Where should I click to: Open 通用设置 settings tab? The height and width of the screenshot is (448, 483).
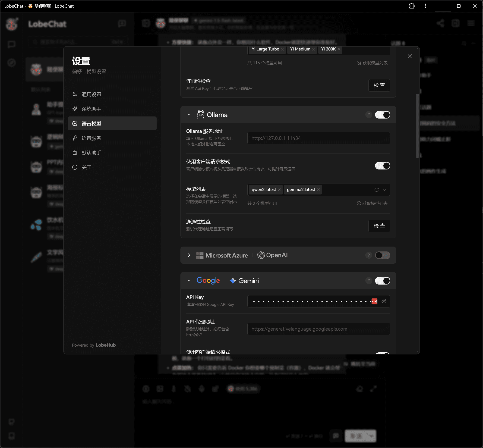coord(91,94)
